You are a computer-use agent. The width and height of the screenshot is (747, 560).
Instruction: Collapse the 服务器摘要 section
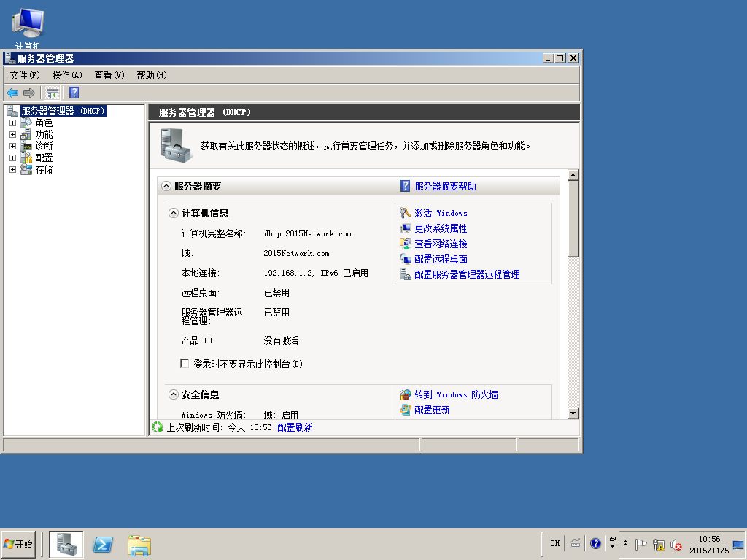[166, 186]
